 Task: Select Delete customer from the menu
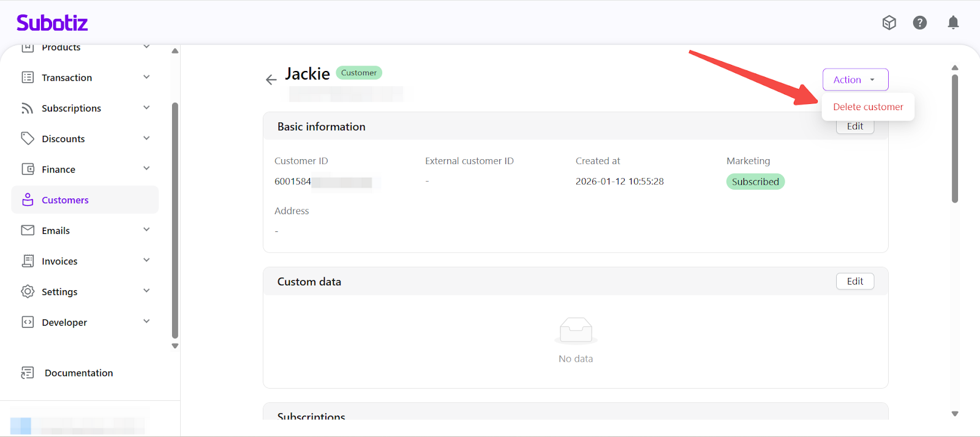(867, 107)
